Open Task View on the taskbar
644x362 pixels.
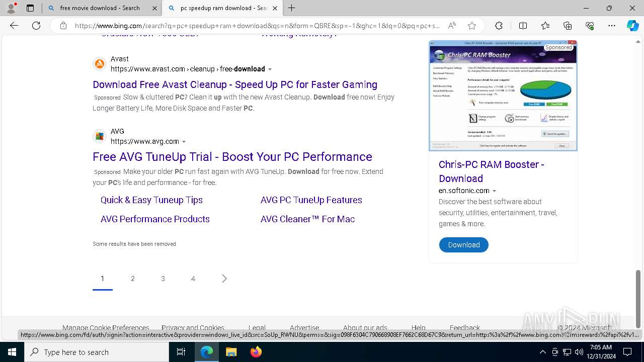[181, 352]
